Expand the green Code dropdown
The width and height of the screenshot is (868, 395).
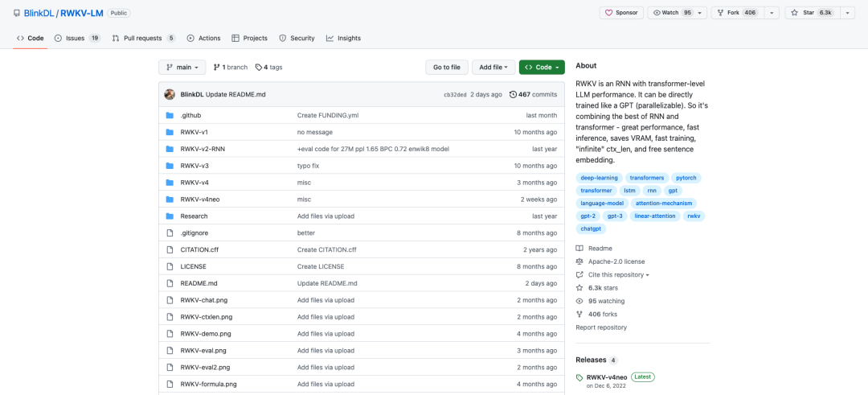[542, 67]
